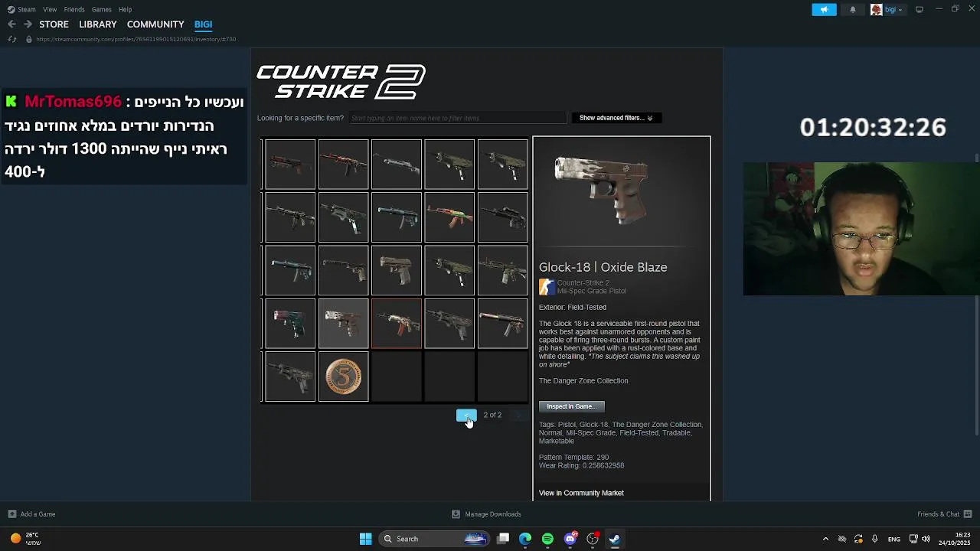Click The Danger Zone Collection text
Viewport: 980px width, 551px height.
point(583,381)
